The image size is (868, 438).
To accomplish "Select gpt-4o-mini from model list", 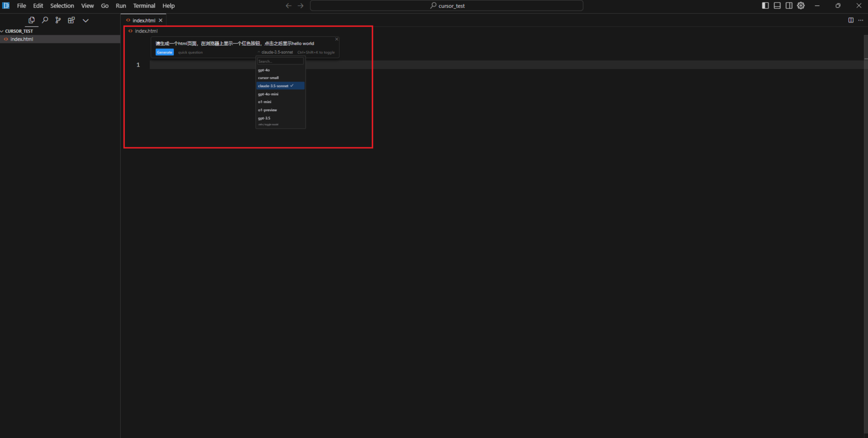I will coord(268,94).
